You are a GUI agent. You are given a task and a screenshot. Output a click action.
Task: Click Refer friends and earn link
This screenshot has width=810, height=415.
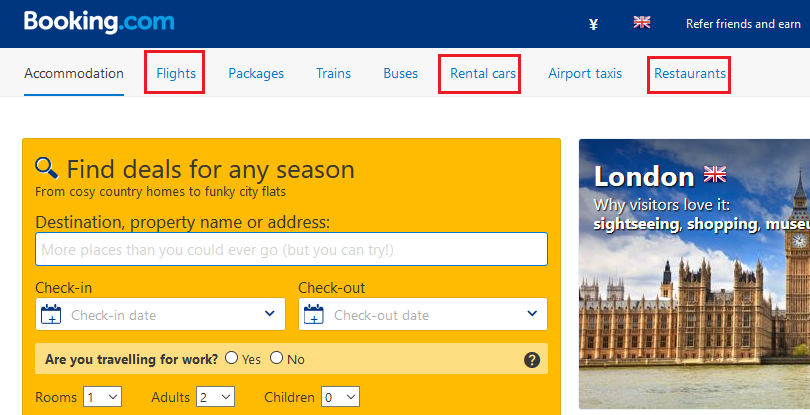pyautogui.click(x=743, y=23)
